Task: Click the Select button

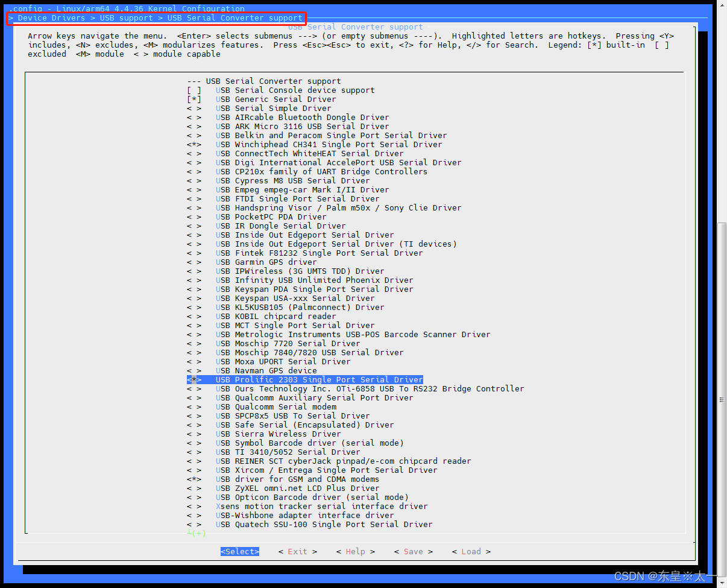Action: pyautogui.click(x=239, y=552)
